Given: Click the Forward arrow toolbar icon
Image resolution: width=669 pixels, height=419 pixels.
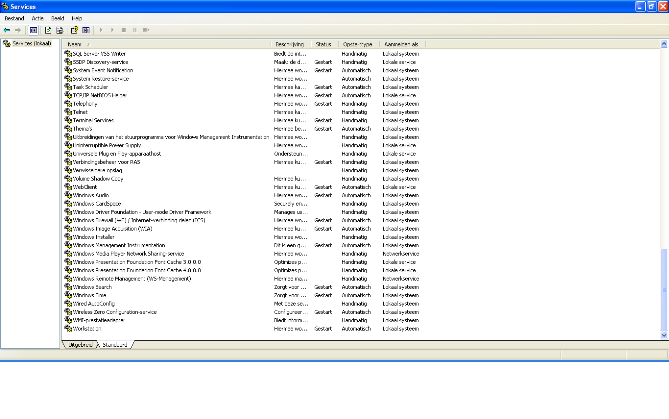Looking at the screenshot, I should click(17, 30).
